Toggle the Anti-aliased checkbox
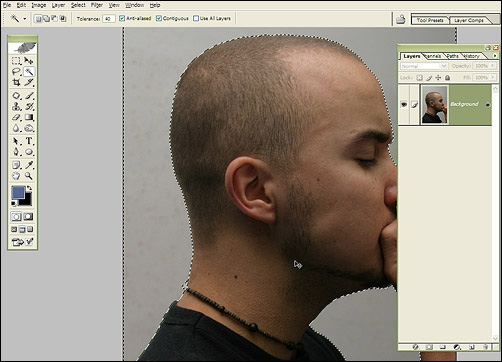The image size is (502, 362). coord(122,18)
